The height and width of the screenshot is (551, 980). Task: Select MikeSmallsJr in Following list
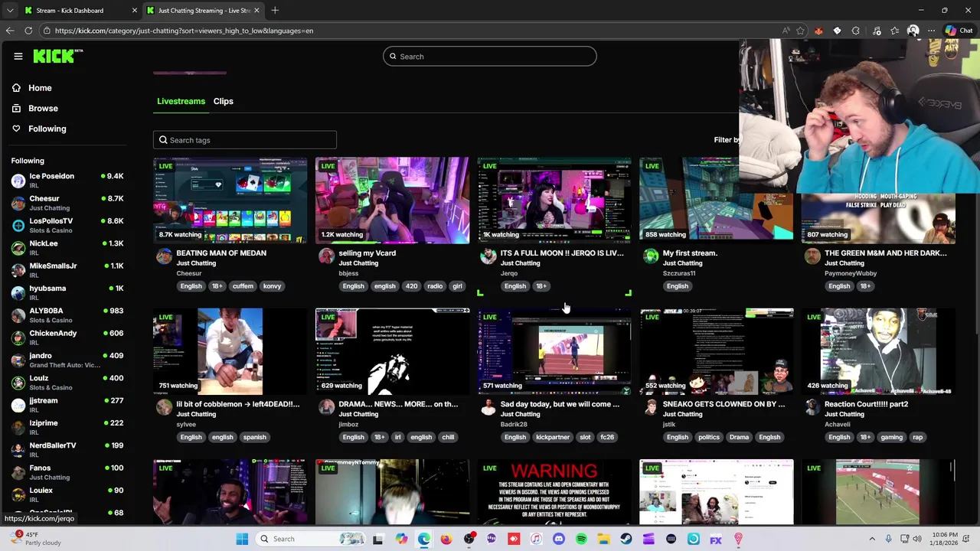[x=67, y=270]
